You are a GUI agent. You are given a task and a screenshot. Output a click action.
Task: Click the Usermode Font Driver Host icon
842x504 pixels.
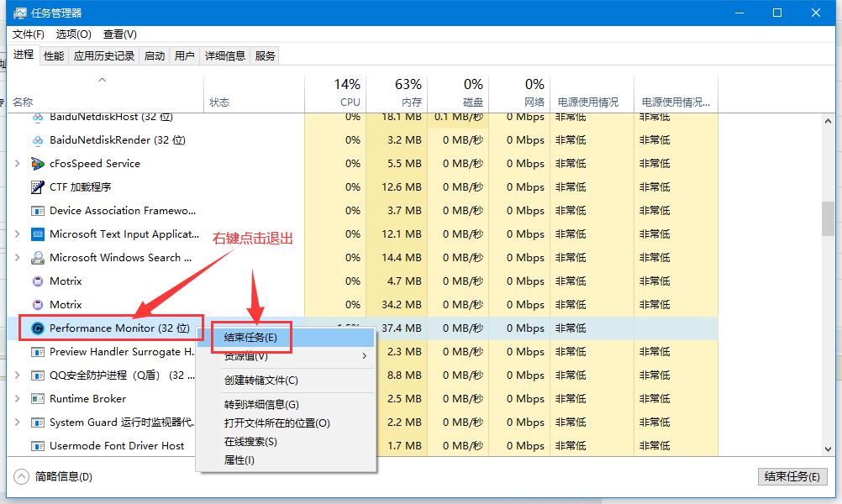[x=38, y=446]
